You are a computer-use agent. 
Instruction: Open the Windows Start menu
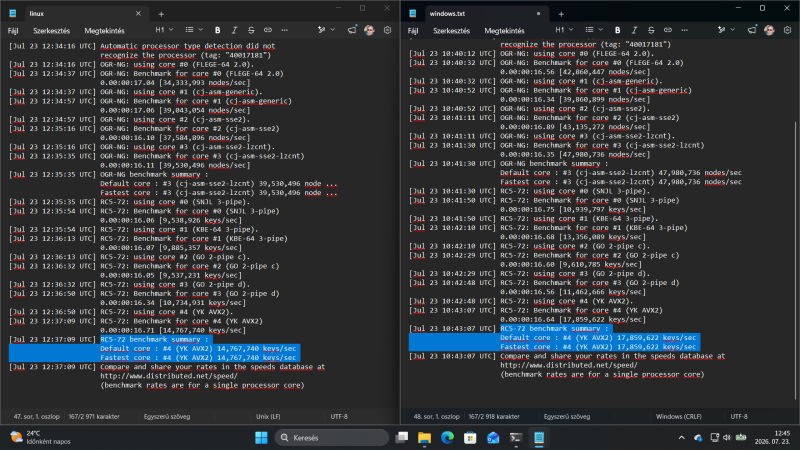pos(261,438)
